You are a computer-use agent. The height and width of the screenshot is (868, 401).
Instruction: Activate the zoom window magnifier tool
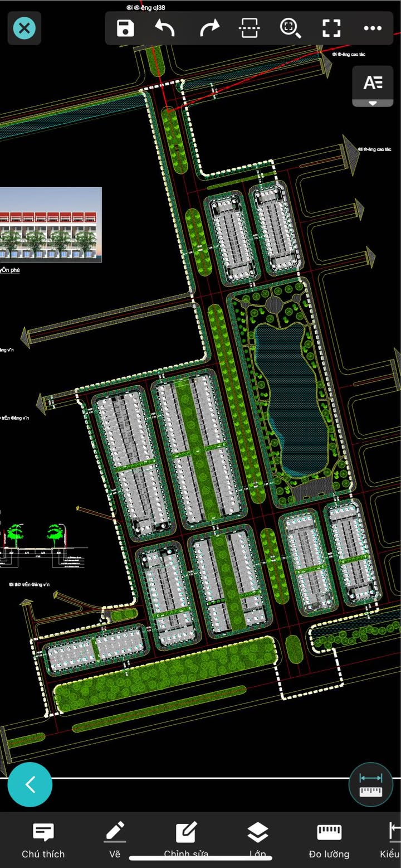pos(290,28)
